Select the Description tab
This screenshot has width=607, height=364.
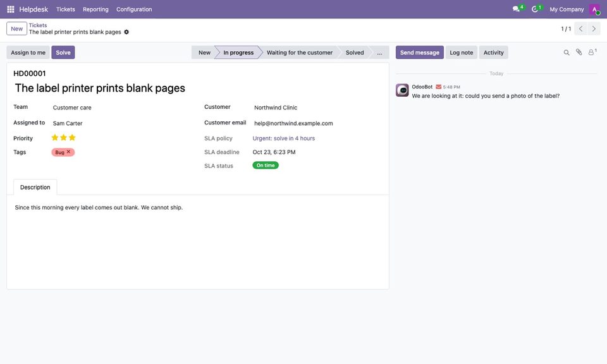35,187
